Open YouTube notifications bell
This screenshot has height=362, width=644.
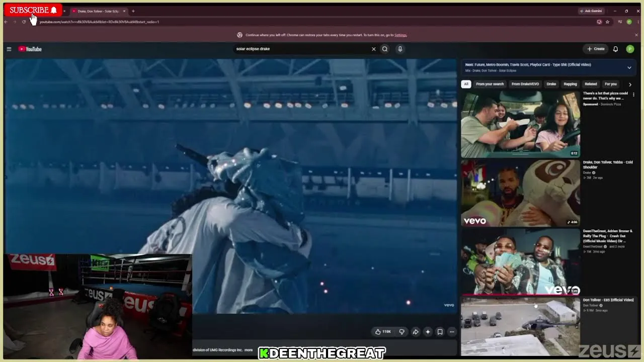click(615, 49)
